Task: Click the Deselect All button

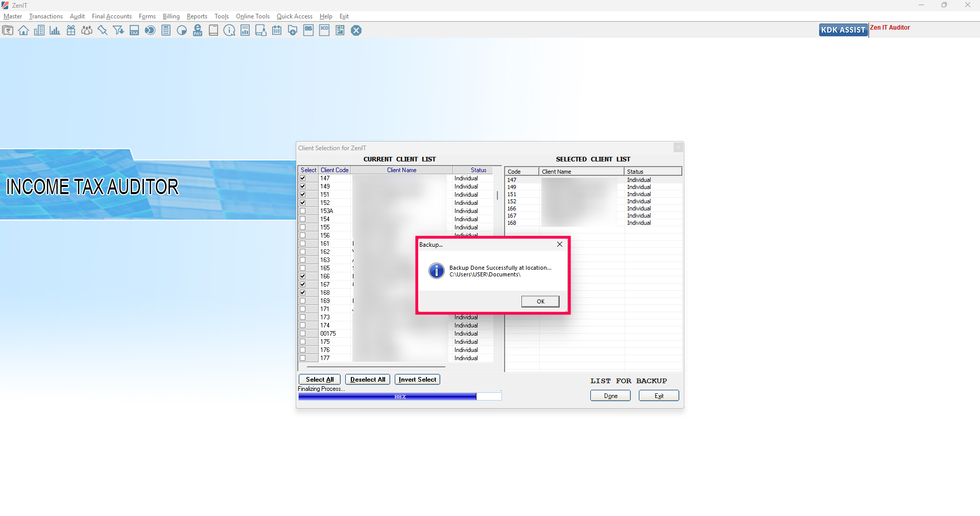Action: coord(368,380)
